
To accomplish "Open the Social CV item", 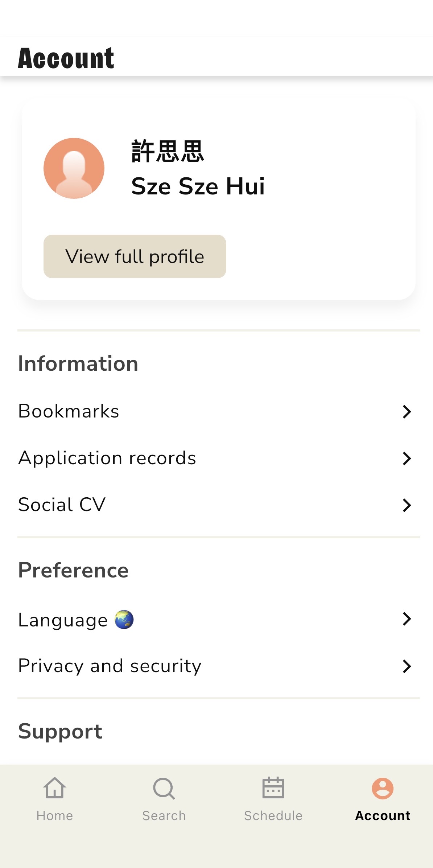I will click(x=62, y=505).
